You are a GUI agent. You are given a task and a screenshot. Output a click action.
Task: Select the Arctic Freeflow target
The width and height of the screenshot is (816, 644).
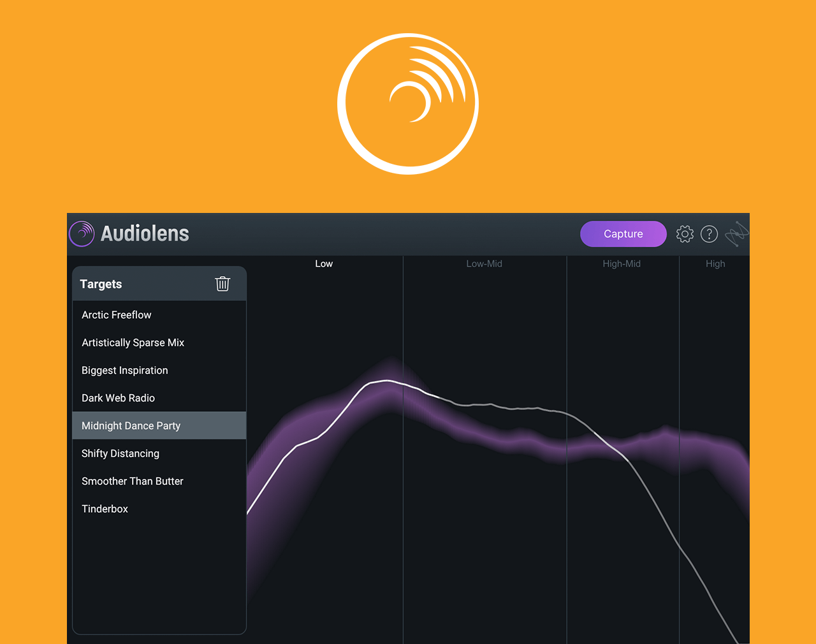click(x=159, y=315)
